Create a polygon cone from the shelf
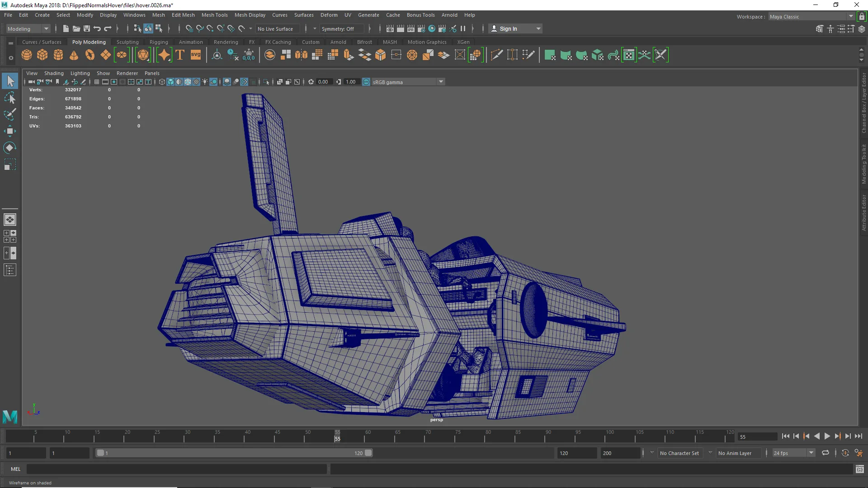The height and width of the screenshot is (488, 868). [74, 55]
